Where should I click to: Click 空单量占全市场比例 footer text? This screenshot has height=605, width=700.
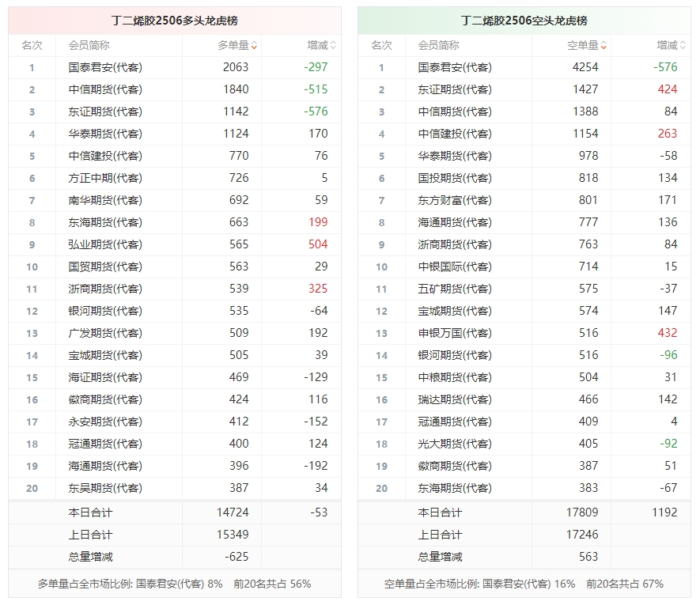point(524,584)
